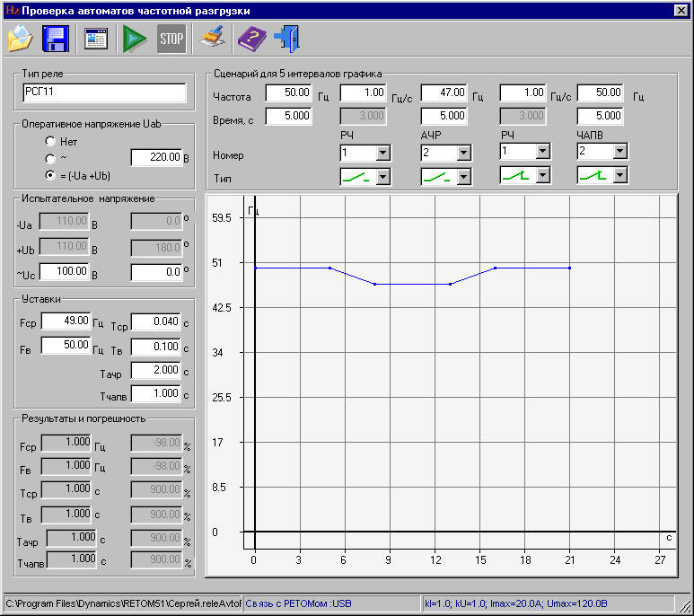
Task: Choose the '= (-Ua +Ub)' radio option
Action: [x=51, y=175]
